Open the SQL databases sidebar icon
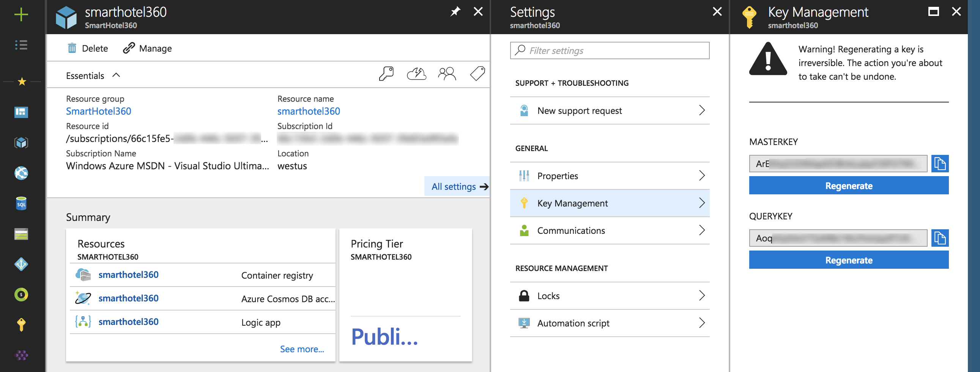This screenshot has width=980, height=372. click(x=21, y=203)
